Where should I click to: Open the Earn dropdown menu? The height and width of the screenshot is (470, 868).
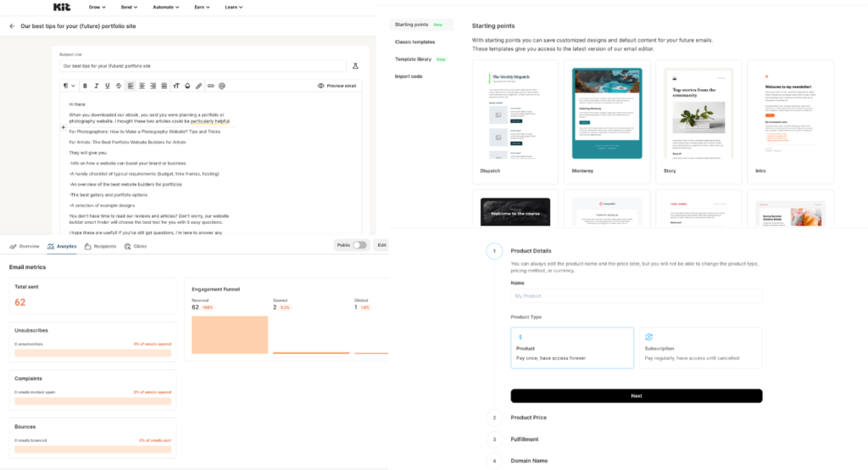pyautogui.click(x=202, y=7)
